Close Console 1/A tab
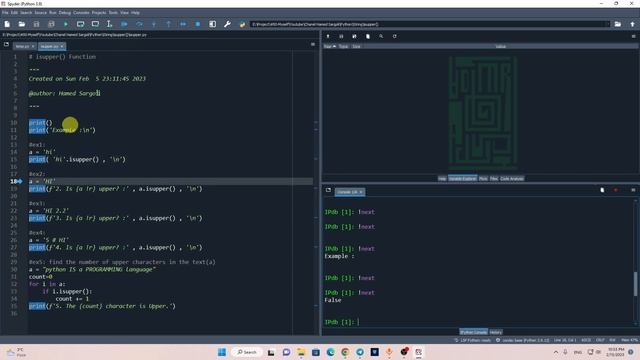The image size is (640, 360). pyautogui.click(x=361, y=192)
